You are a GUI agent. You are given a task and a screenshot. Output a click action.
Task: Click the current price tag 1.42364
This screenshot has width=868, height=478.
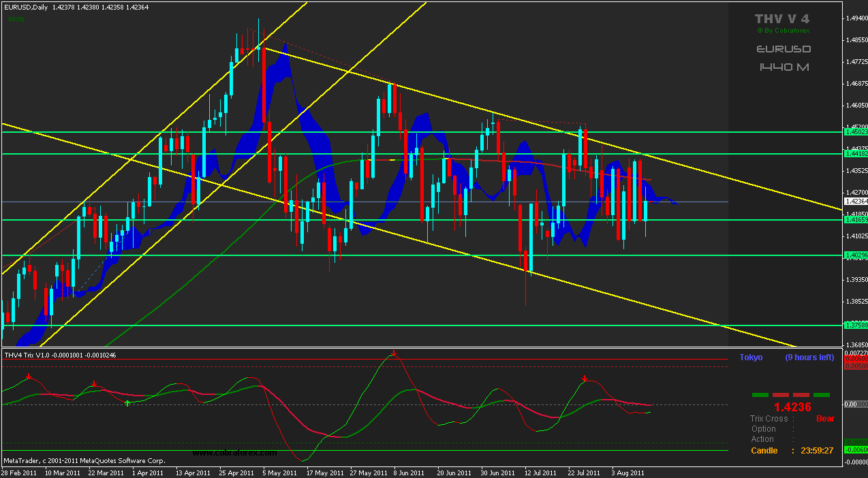click(854, 202)
